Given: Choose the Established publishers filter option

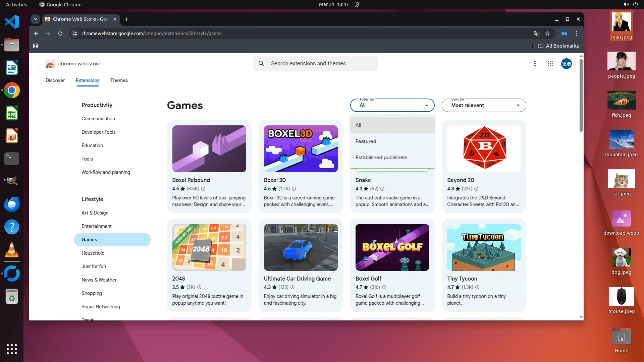Looking at the screenshot, I should pos(381,158).
